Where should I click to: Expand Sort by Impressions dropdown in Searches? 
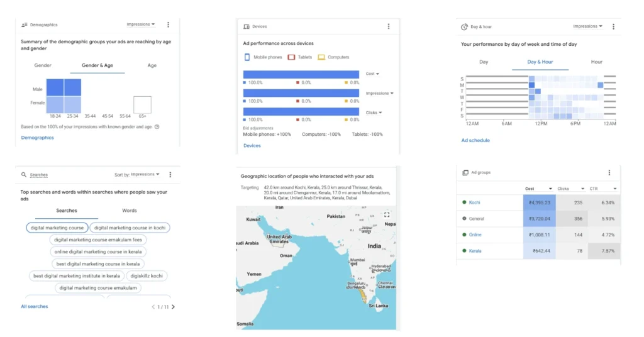[137, 174]
